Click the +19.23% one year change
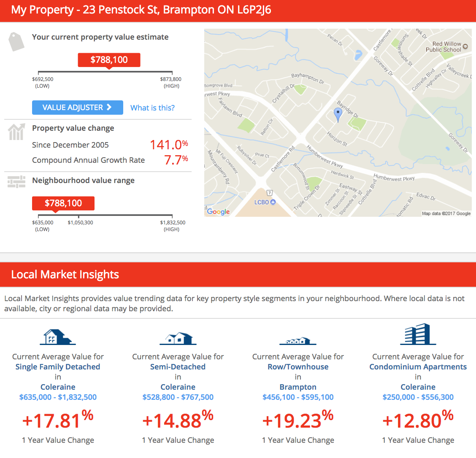 pos(298,420)
